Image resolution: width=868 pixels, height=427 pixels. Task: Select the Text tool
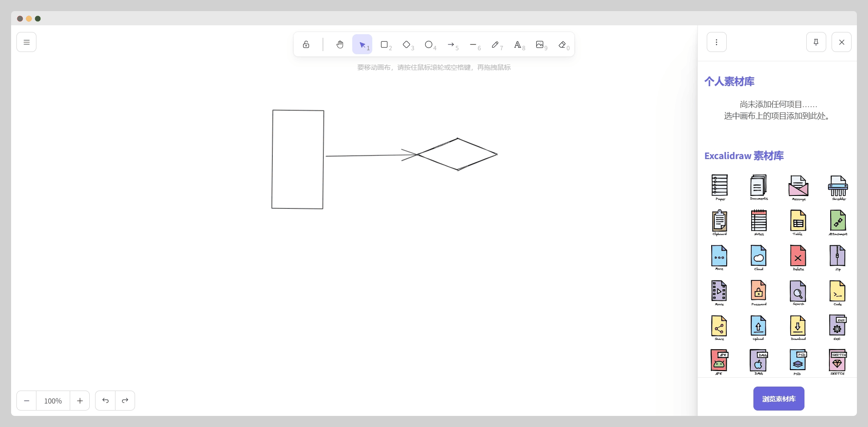518,44
